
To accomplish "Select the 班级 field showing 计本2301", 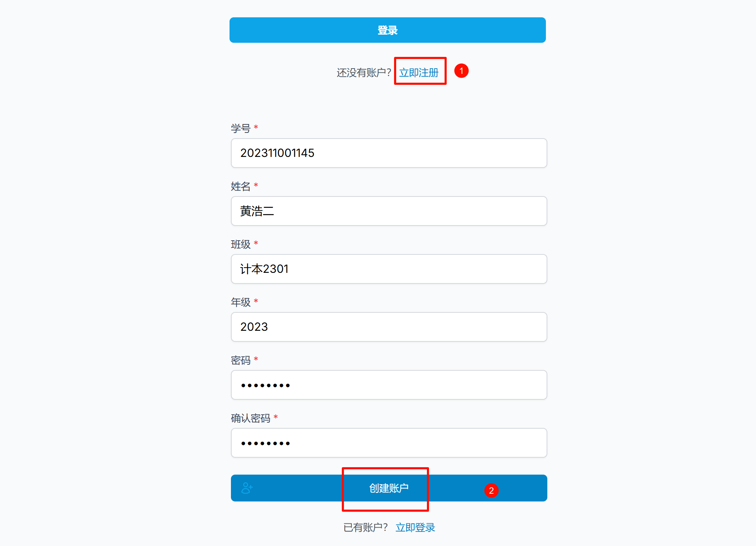I will [389, 269].
